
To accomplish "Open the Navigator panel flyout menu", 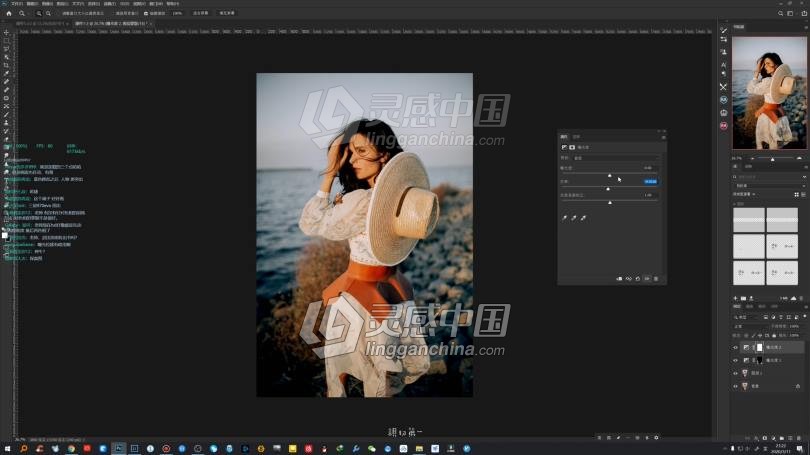I will tap(805, 27).
